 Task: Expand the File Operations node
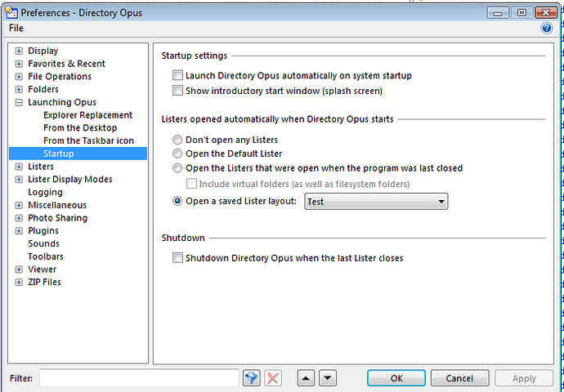tap(19, 77)
